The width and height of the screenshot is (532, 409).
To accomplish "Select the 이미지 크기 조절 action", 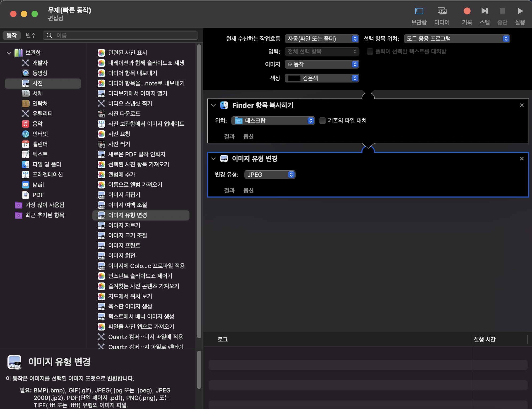I will (x=141, y=235).
